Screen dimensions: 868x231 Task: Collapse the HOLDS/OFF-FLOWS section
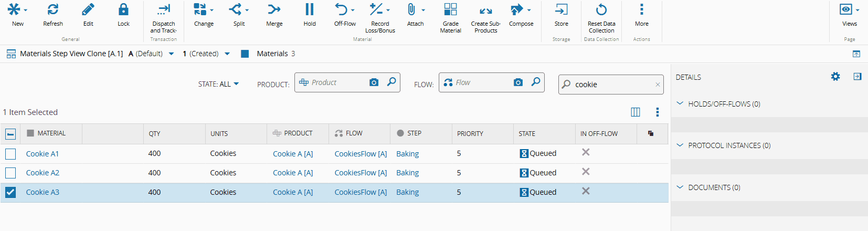pos(680,104)
